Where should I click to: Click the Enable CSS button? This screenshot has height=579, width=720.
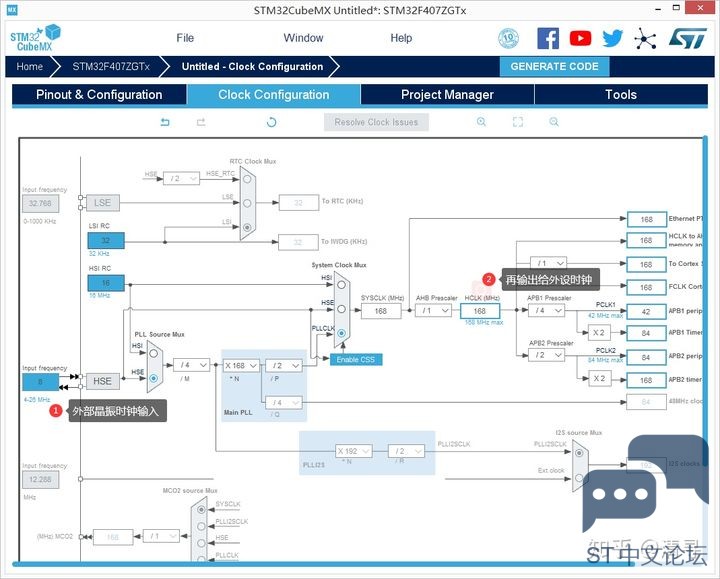pyautogui.click(x=356, y=360)
